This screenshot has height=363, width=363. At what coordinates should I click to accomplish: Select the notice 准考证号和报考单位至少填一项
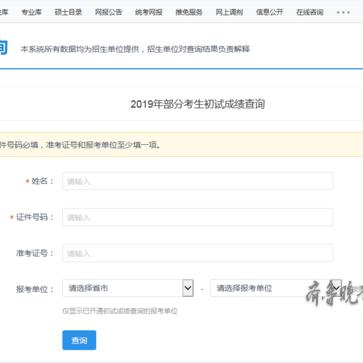tap(101, 144)
